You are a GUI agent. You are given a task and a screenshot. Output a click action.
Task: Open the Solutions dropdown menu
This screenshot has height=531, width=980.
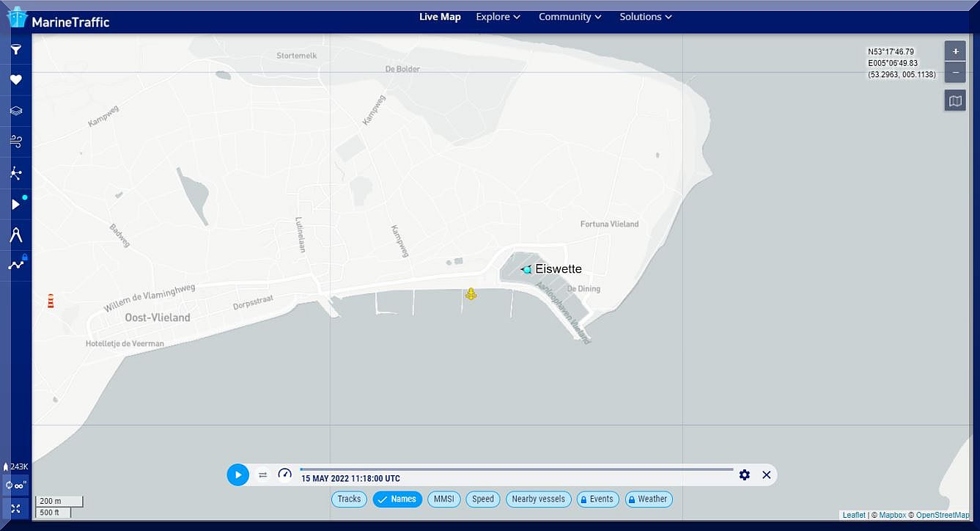pyautogui.click(x=645, y=17)
